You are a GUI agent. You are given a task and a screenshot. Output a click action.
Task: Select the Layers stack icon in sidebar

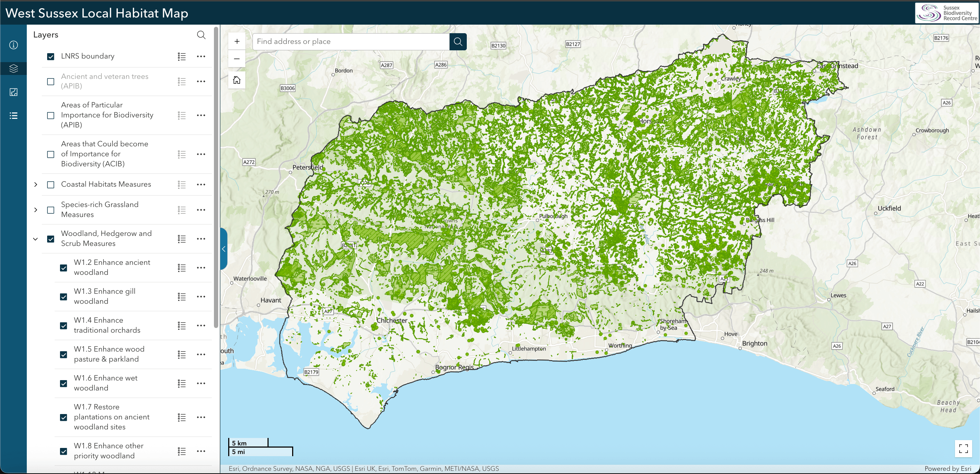click(x=13, y=69)
